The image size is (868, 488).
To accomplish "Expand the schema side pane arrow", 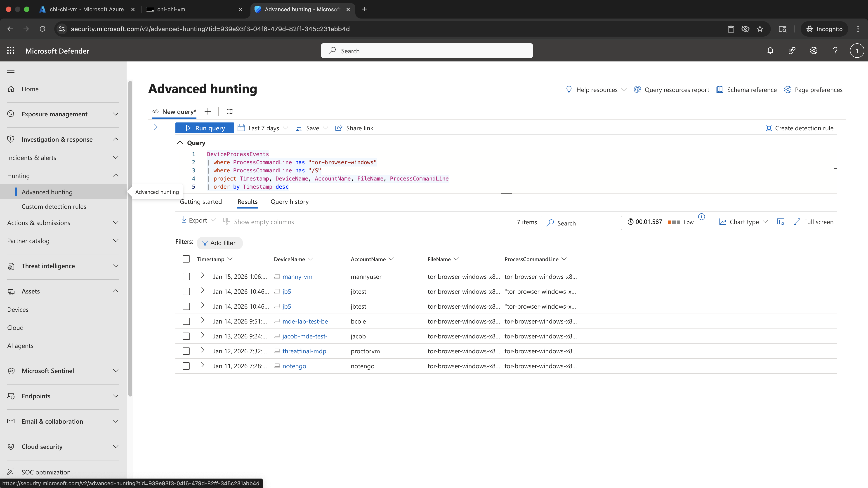I will click(155, 127).
